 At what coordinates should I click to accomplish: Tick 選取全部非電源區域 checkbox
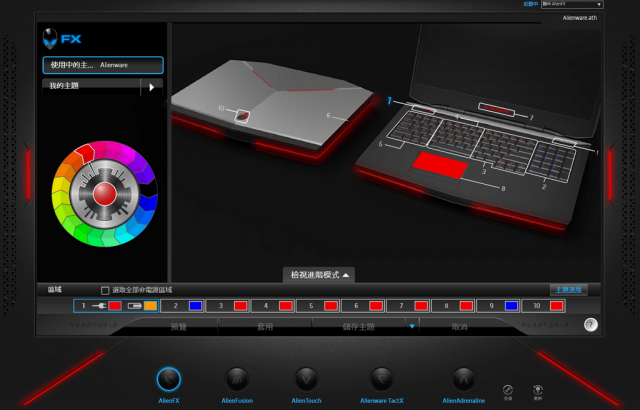105,290
